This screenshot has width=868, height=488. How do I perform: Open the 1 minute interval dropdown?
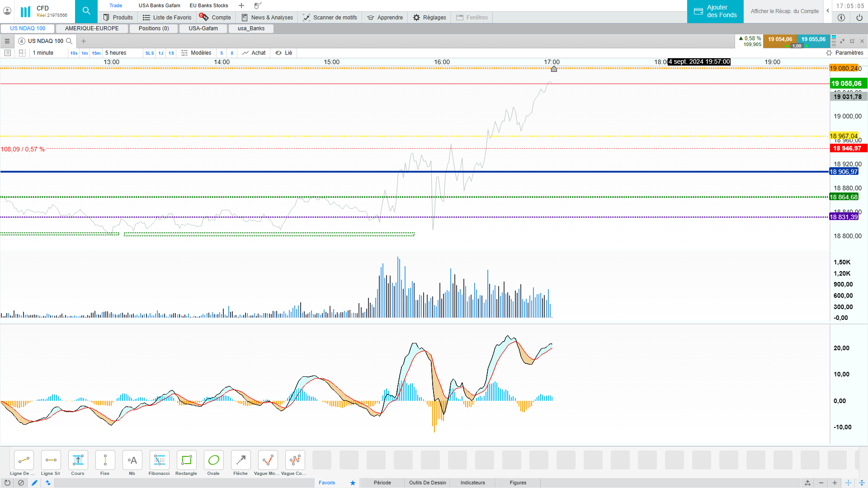pyautogui.click(x=43, y=53)
